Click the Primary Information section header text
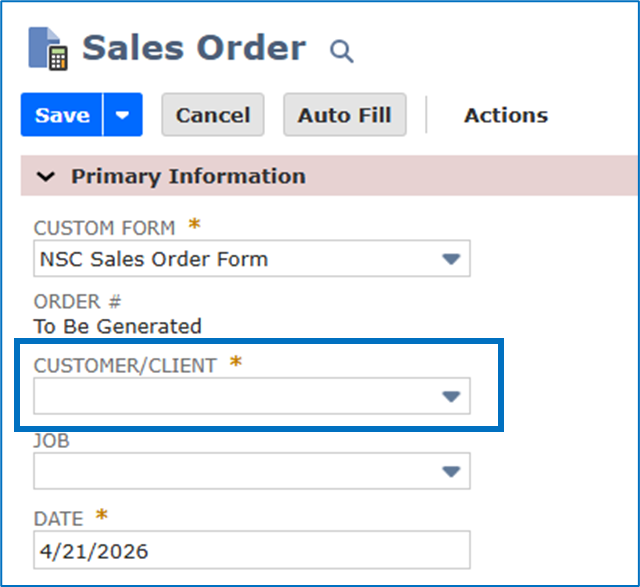This screenshot has height=587, width=640. tap(188, 176)
